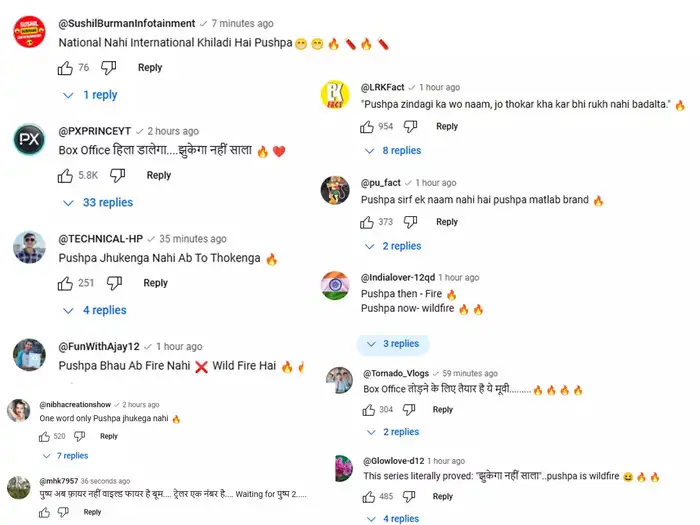This screenshot has height=525, width=700.
Task: Like the LRKFact comment
Action: (x=367, y=127)
